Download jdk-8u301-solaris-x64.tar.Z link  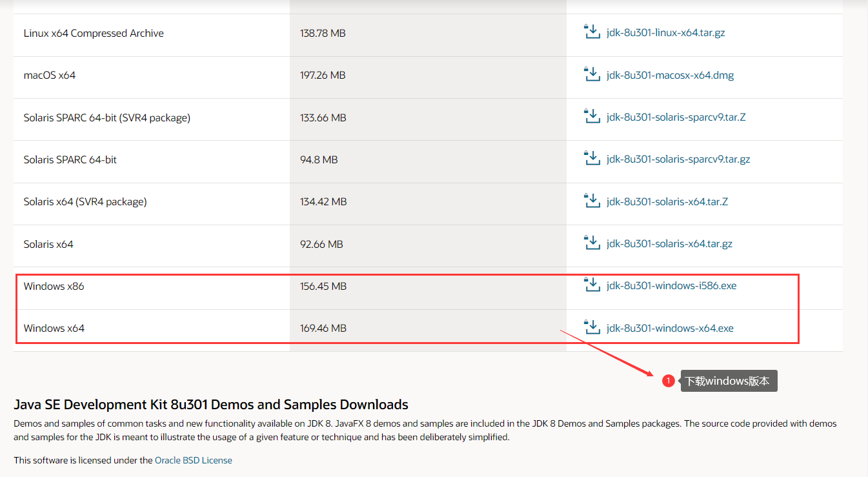point(667,201)
